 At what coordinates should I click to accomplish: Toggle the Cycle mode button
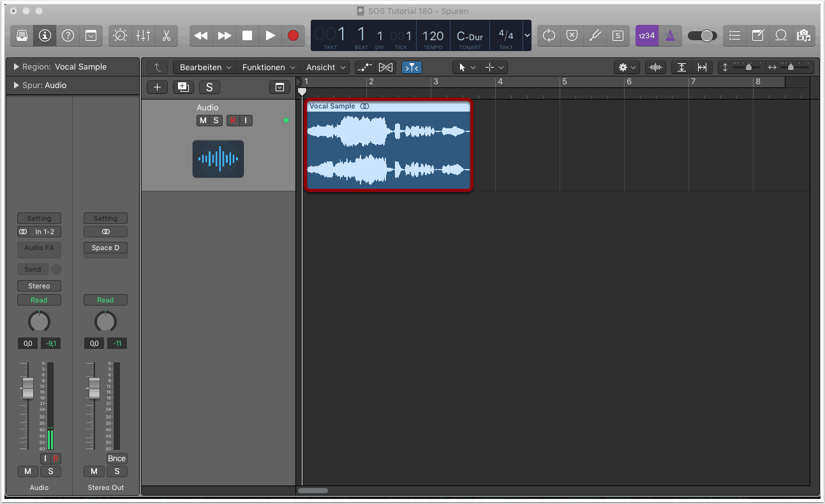(x=549, y=36)
